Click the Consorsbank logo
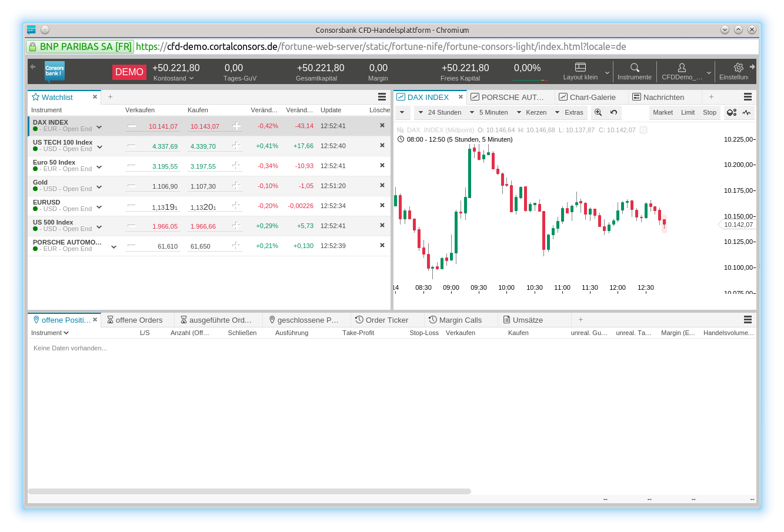The width and height of the screenshot is (784, 532). (55, 72)
